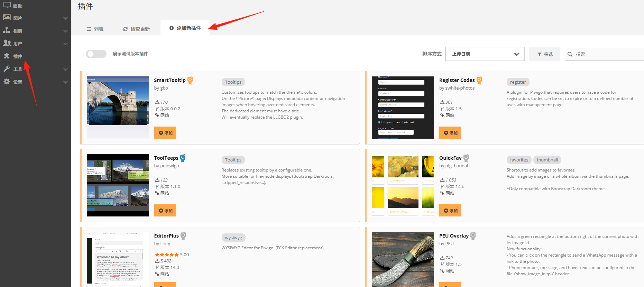The width and height of the screenshot is (644, 287).
Task: Click the users icon in sidebar
Action: 7,43
